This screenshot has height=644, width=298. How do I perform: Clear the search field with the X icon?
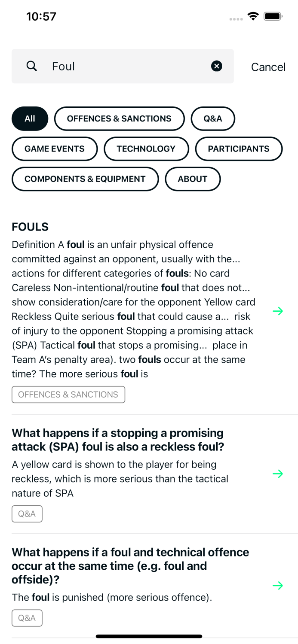[x=217, y=66]
